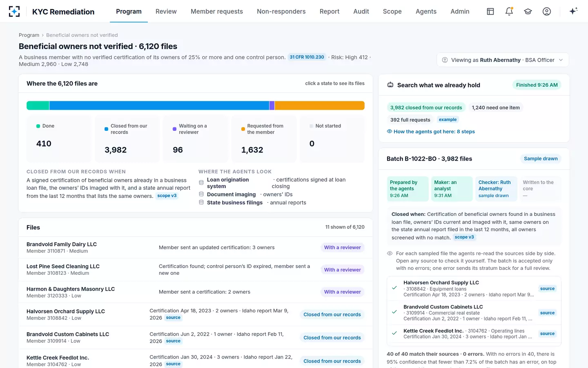This screenshot has height=368, width=588.
Task: Click the database icon beside State business filings
Action: tap(201, 202)
